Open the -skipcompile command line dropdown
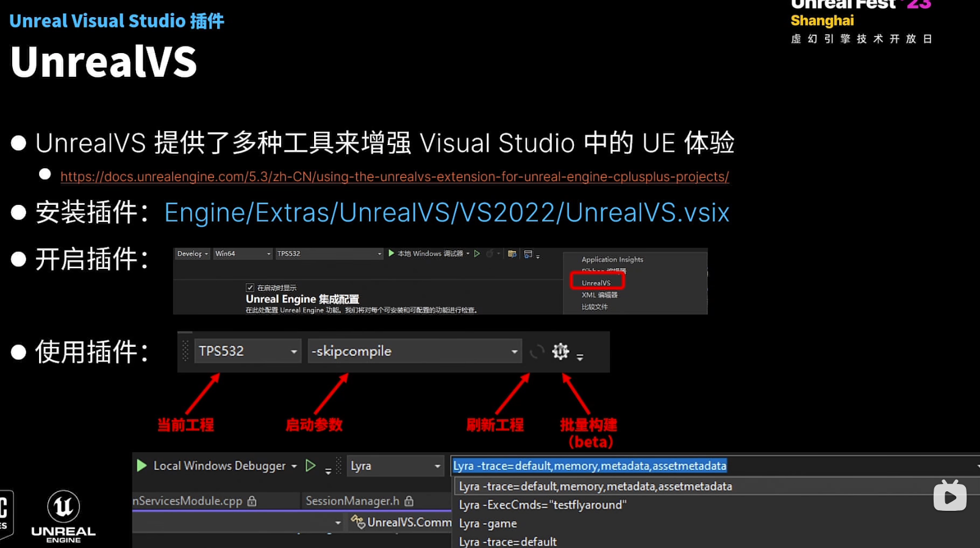Viewport: 980px width, 548px height. (415, 352)
